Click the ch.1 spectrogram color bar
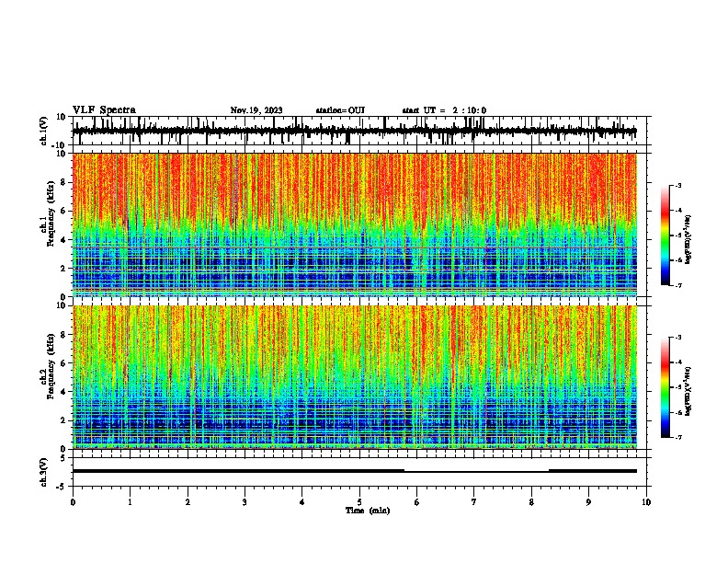Screen dimensions: 728x563 click(665, 236)
